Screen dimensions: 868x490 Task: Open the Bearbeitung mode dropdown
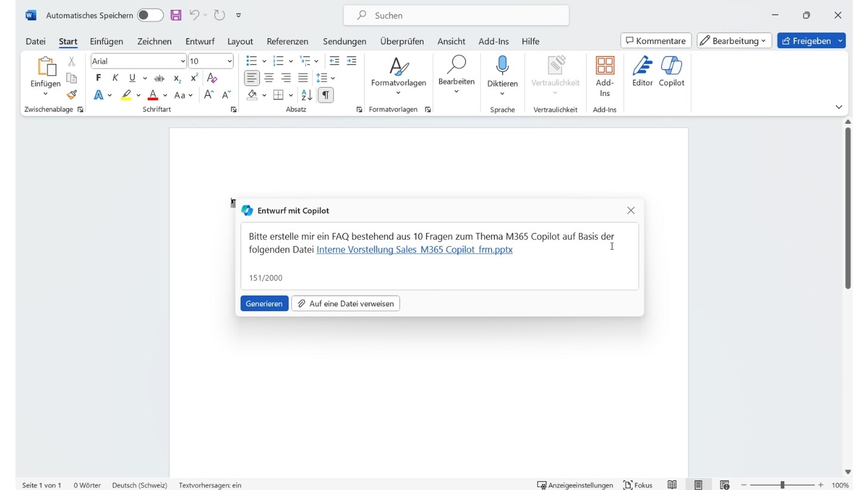(x=734, y=41)
